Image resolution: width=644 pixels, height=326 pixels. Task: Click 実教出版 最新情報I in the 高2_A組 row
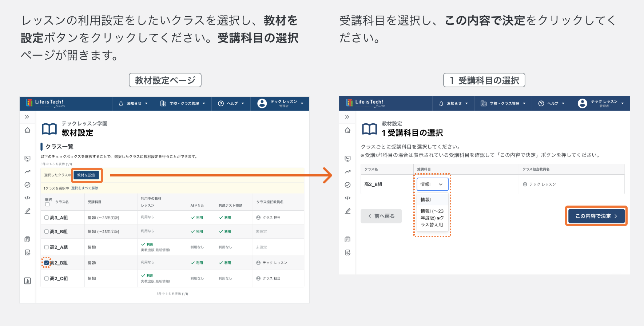(x=155, y=250)
